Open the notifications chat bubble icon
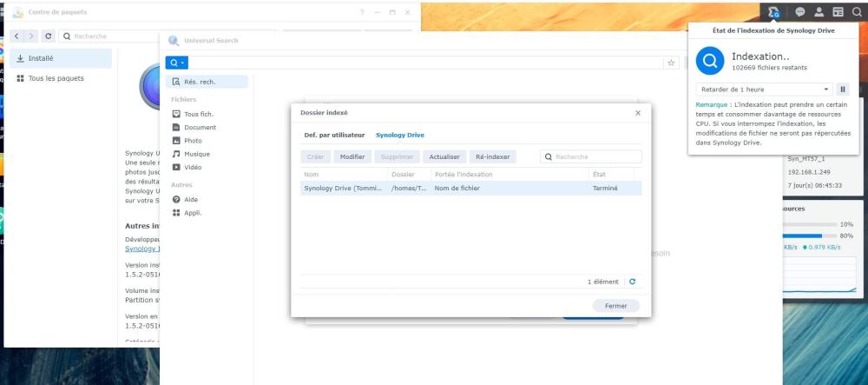Screen dimensions: 868x385 [800, 11]
